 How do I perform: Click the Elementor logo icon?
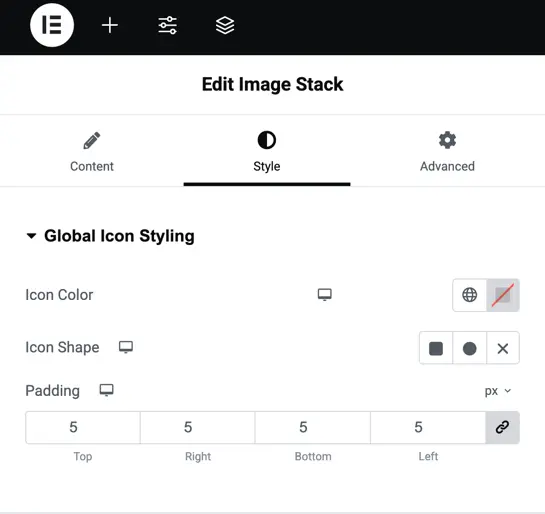[x=52, y=25]
